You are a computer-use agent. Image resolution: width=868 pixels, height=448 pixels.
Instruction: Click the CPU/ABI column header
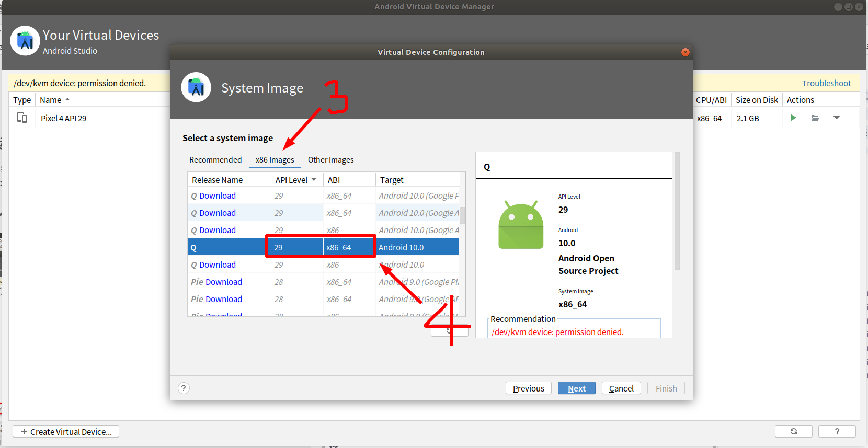[x=711, y=100]
